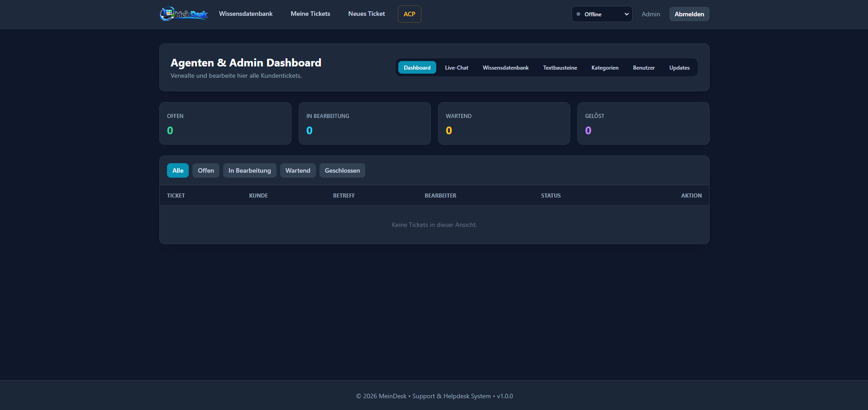Click the footer copyright MeinDesk text
This screenshot has height=410, width=868.
434,396
